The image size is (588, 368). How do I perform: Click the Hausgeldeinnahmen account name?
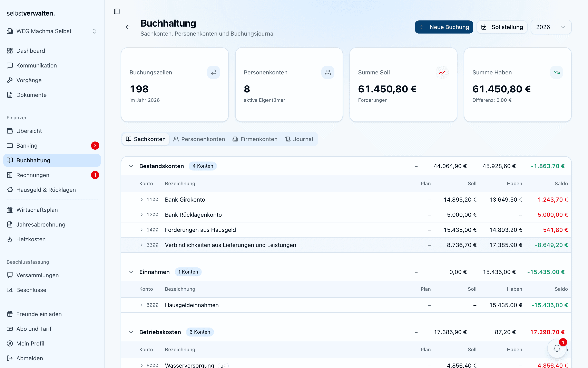click(x=192, y=305)
